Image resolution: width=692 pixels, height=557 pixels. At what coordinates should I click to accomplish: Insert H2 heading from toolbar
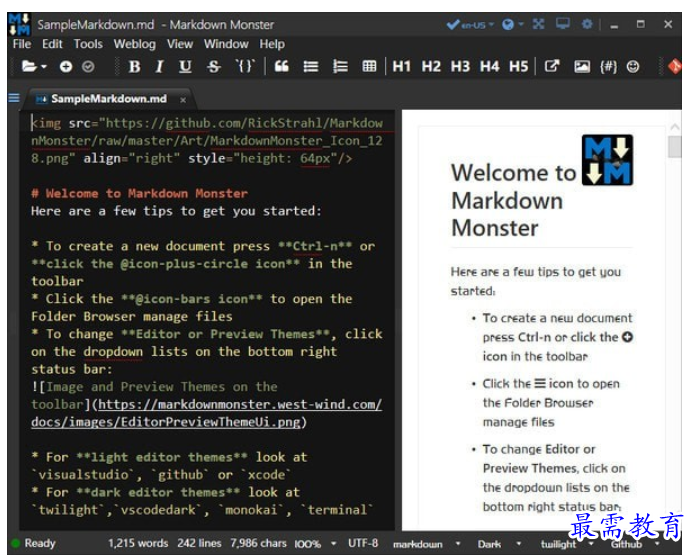[431, 67]
